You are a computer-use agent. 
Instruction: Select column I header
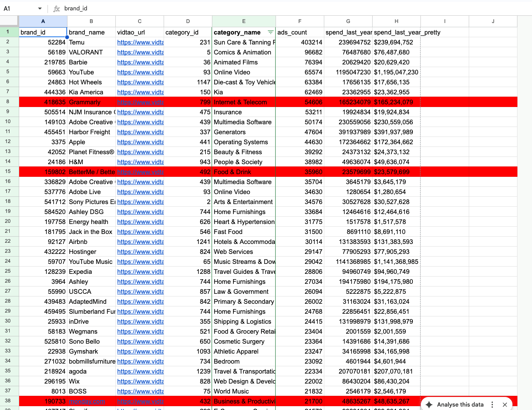click(x=445, y=21)
